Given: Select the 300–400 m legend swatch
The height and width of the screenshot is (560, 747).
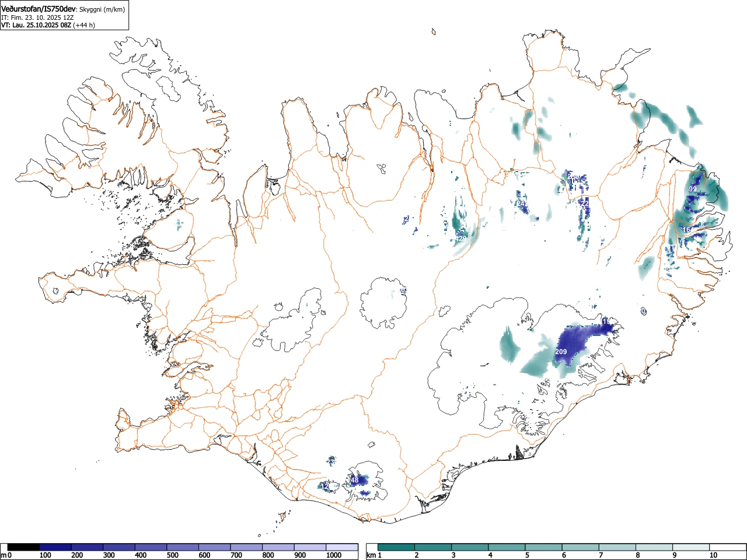Looking at the screenshot, I should pos(118,547).
